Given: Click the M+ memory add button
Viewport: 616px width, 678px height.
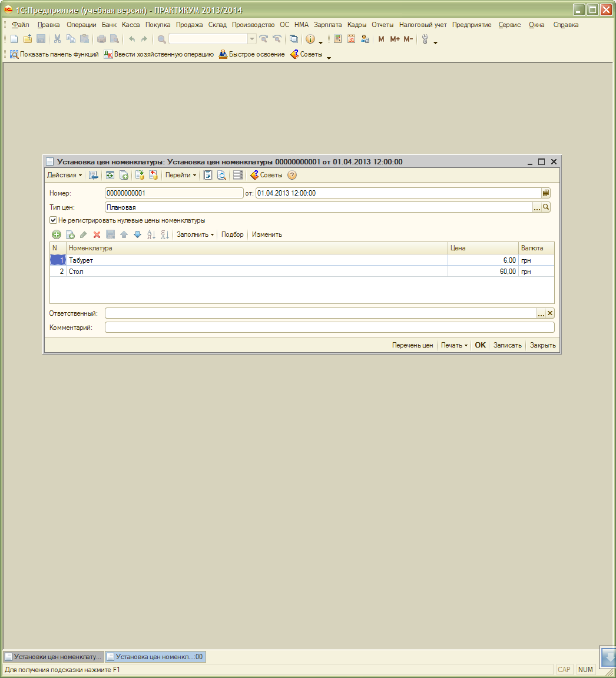Looking at the screenshot, I should click(x=395, y=39).
